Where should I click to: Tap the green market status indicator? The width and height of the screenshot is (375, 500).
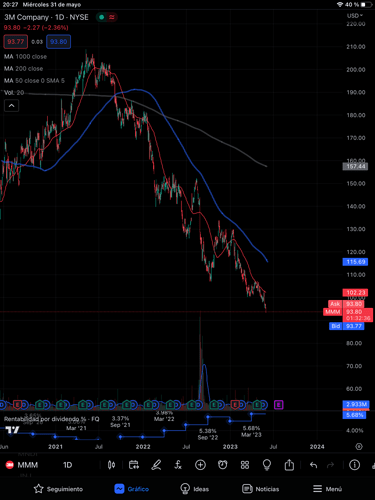102,17
